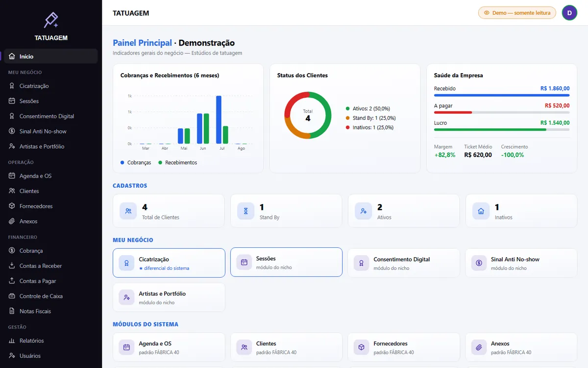Click the Relatórios bar chart icon
The height and width of the screenshot is (368, 588).
(12, 341)
